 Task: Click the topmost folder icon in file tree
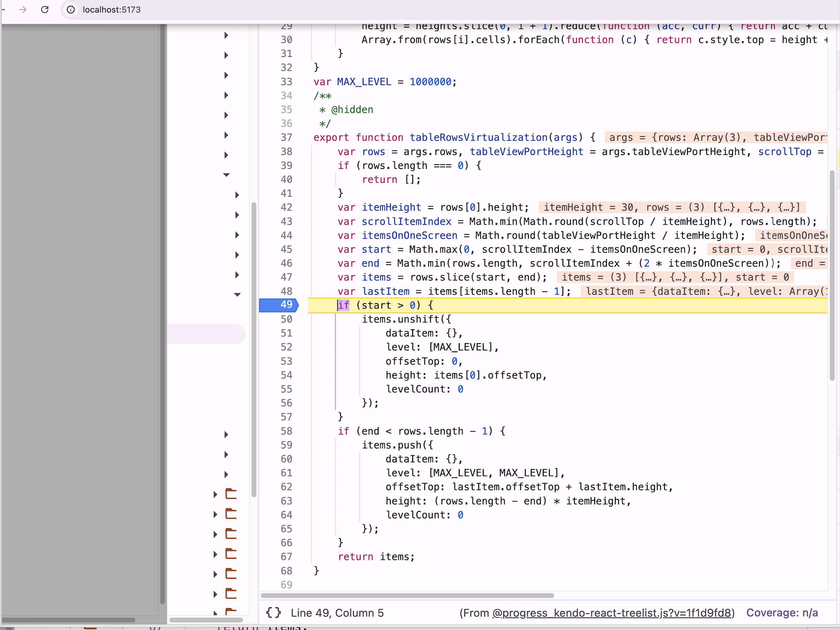231,494
